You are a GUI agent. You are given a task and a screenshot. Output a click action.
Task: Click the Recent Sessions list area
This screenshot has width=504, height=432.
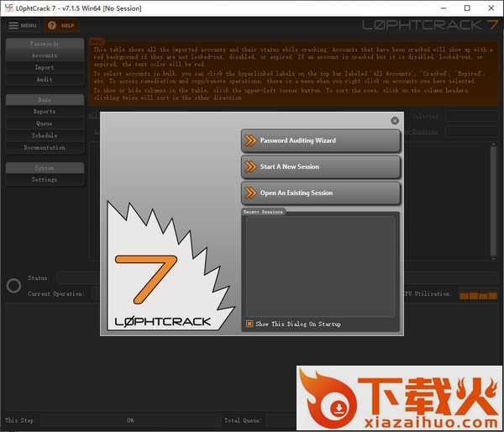[x=320, y=266]
